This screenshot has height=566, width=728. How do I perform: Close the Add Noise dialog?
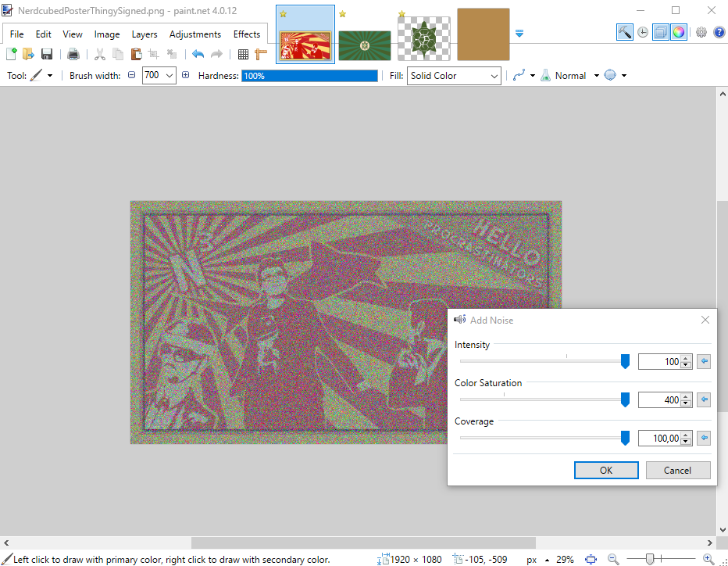coord(705,320)
